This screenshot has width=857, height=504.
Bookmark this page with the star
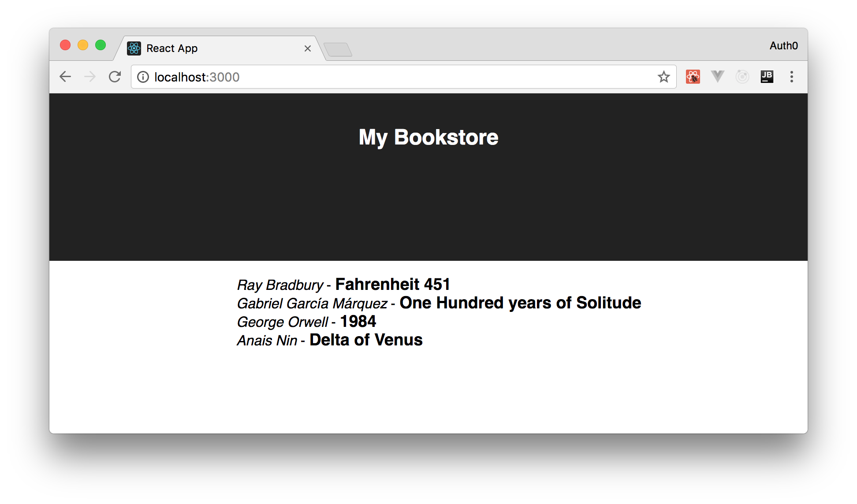pyautogui.click(x=663, y=77)
